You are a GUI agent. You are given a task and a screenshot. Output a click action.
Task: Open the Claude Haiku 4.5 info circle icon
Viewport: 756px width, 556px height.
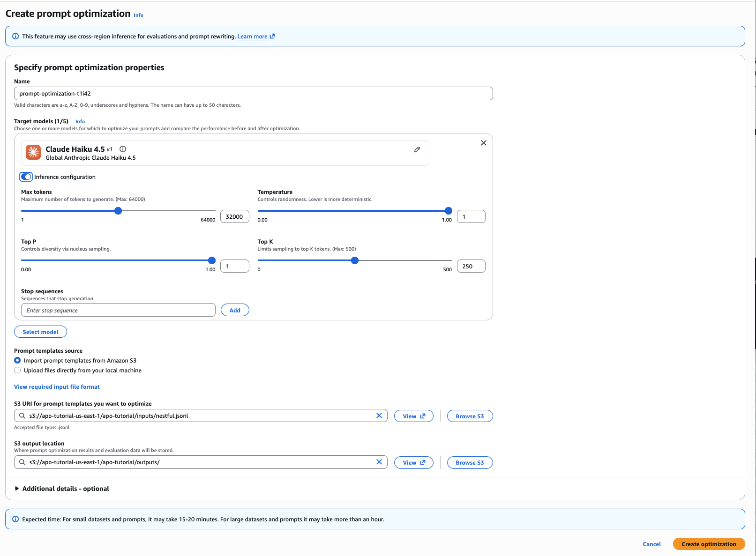click(123, 149)
